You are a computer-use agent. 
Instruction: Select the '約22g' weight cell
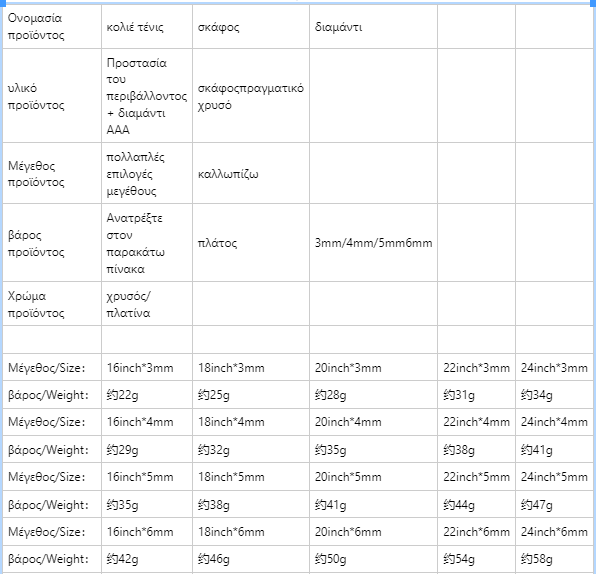point(147,395)
